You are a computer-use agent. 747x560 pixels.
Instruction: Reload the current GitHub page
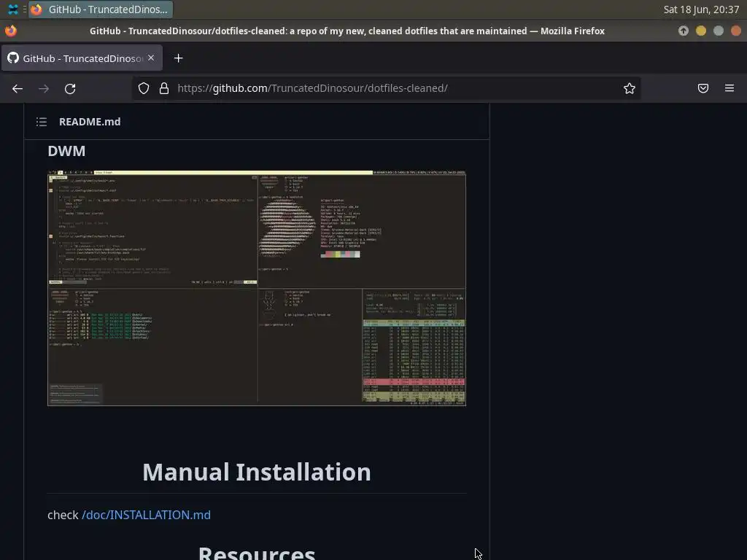(70, 88)
